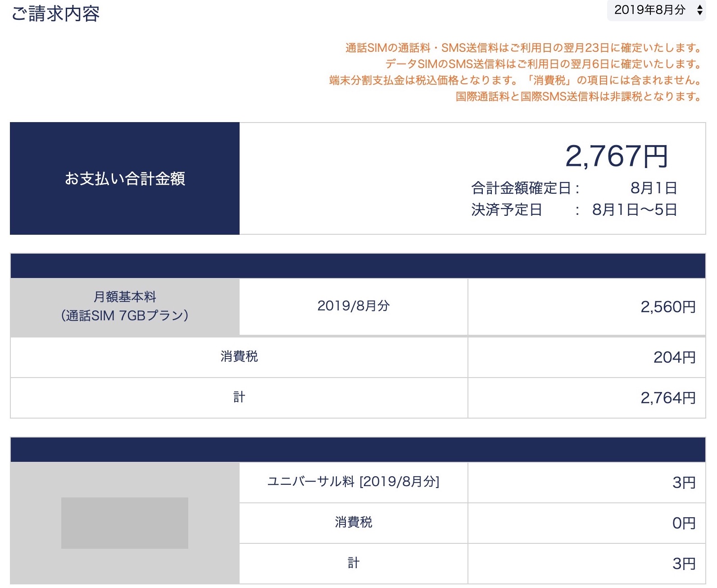Click the 月額基本料 通話SIM 7GBプラン cell
The width and height of the screenshot is (717, 588).
[125, 306]
